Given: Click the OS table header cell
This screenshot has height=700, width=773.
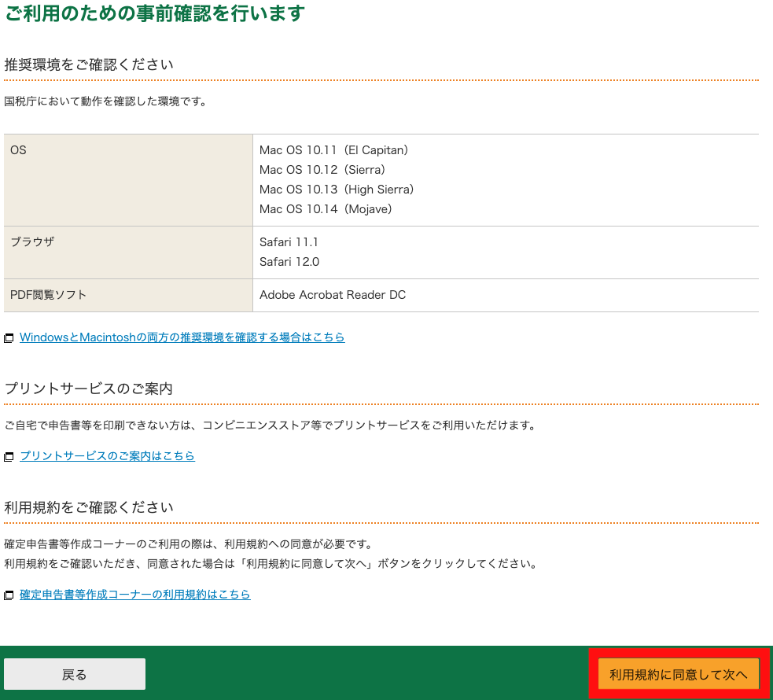Looking at the screenshot, I should click(128, 180).
